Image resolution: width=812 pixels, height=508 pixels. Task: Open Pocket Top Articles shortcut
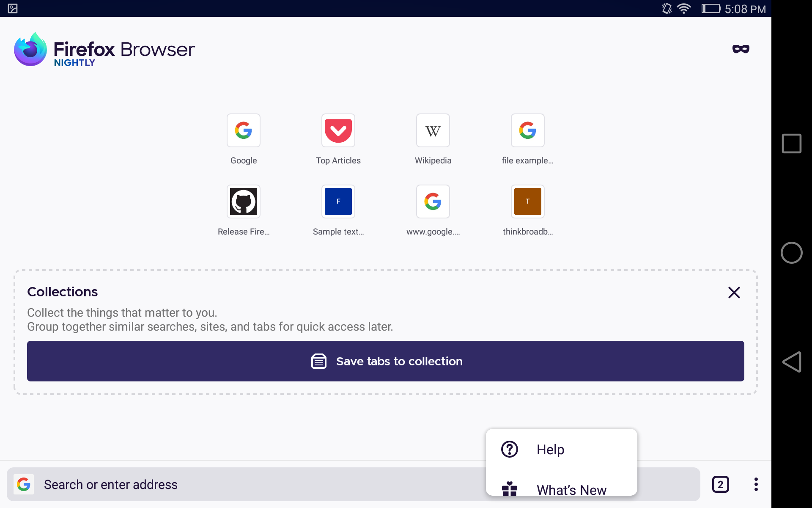click(x=338, y=130)
